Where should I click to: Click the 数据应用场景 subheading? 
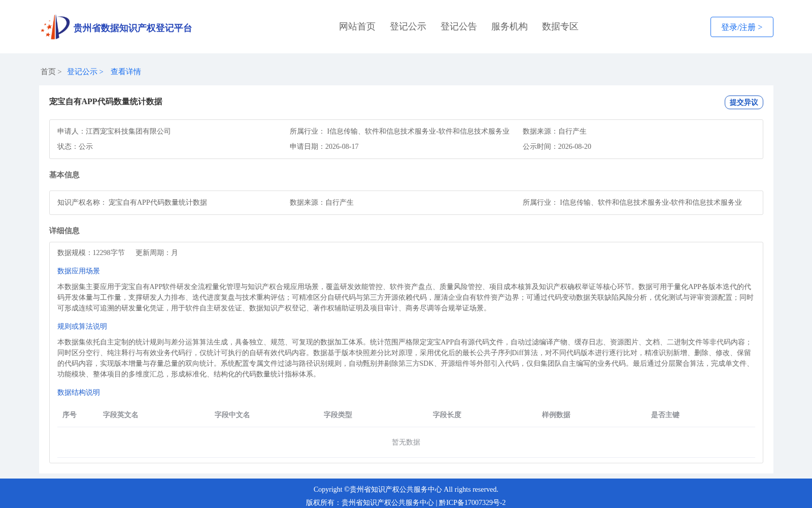pos(79,271)
